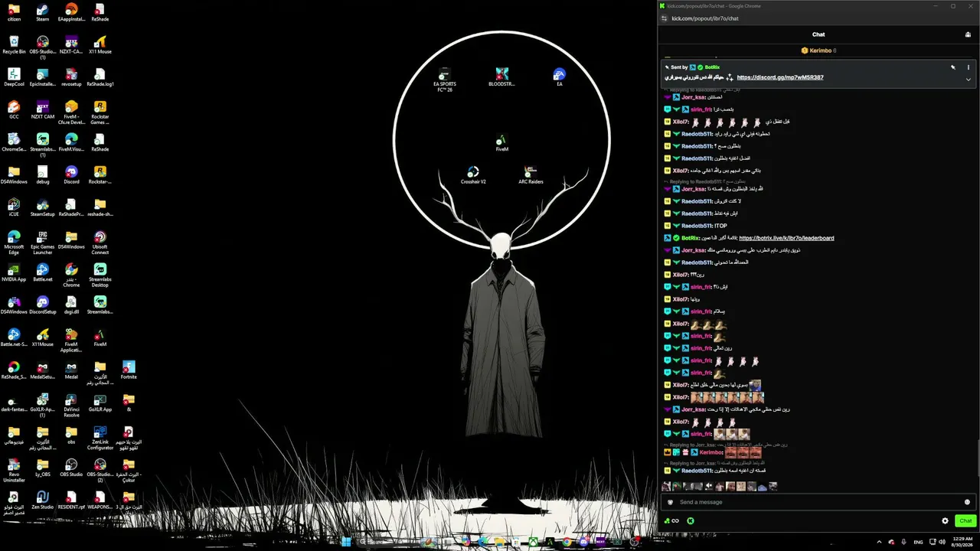The height and width of the screenshot is (551, 980).
Task: Open the Steam desktop shortcut
Action: click(42, 12)
